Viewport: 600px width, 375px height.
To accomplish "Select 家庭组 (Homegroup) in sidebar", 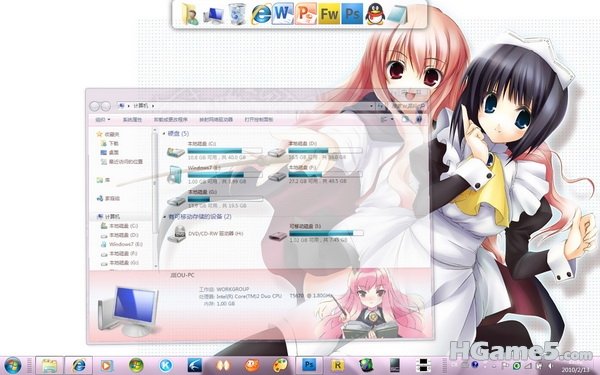I will click(109, 198).
